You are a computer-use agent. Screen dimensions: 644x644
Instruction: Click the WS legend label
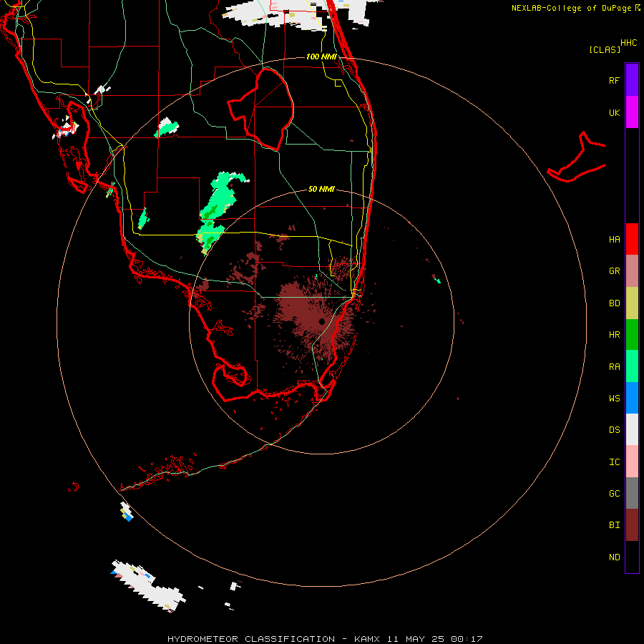[614, 399]
